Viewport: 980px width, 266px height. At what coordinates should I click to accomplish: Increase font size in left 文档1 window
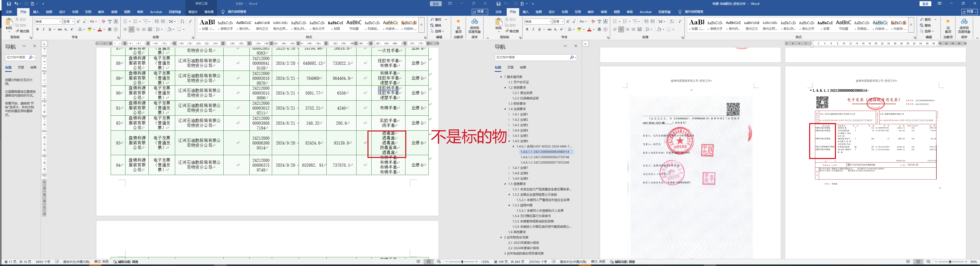78,22
